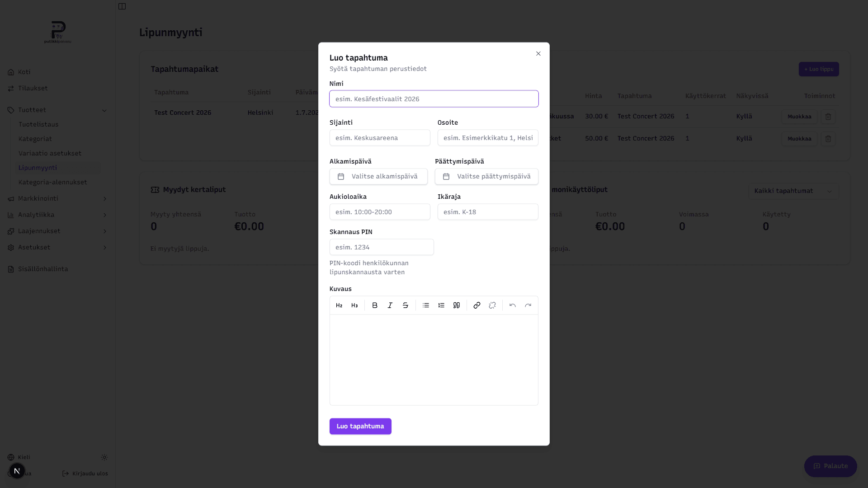The image size is (868, 488).
Task: Undo last edit in description editor
Action: (x=513, y=305)
